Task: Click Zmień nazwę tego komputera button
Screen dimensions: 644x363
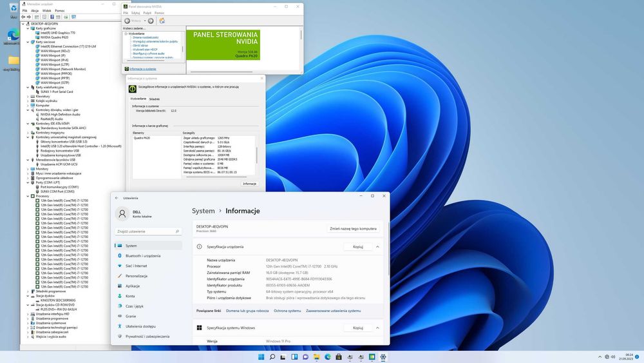Action: point(353,229)
